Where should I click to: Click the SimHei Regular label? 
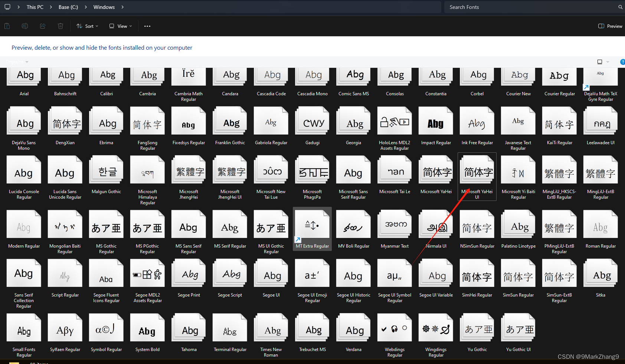coord(477,295)
